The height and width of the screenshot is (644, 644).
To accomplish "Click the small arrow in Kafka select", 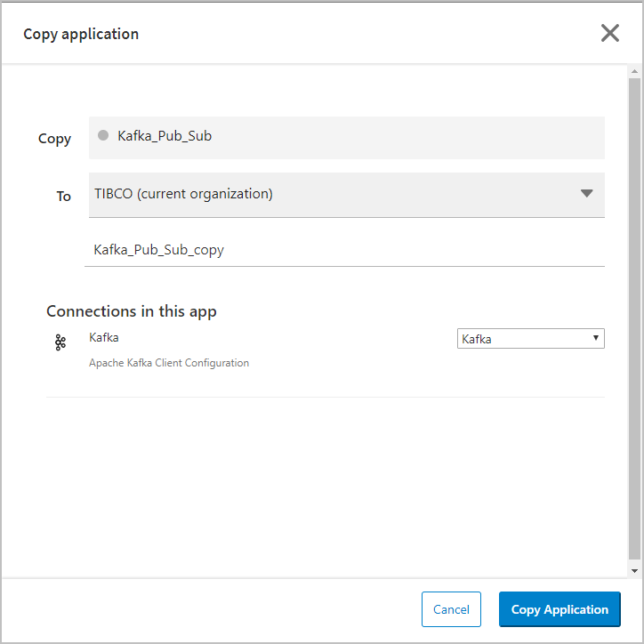I will 596,338.
